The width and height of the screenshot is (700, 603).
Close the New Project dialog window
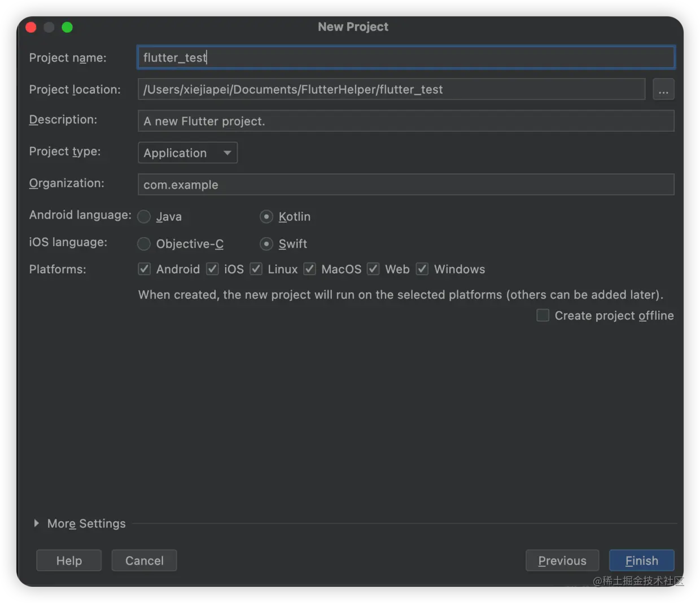point(31,27)
